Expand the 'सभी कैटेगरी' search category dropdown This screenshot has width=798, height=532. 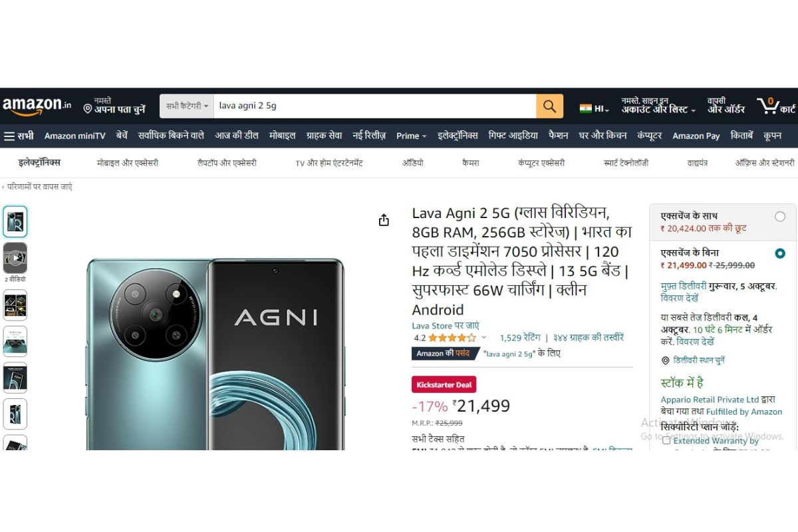(x=187, y=106)
